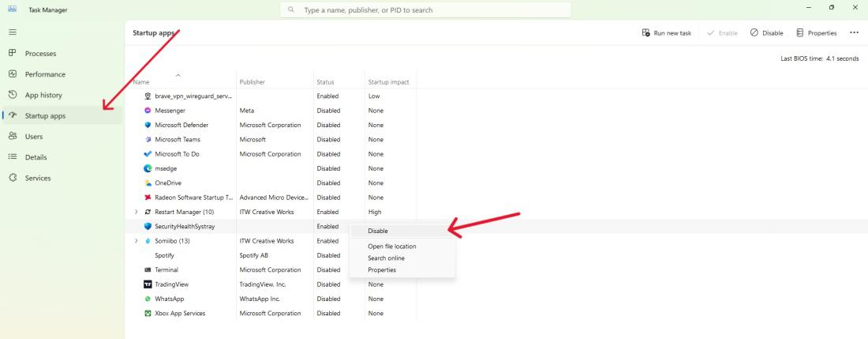Screen dimensions: 868x339
Task: Click the High impact value for Restart Manager
Action: click(375, 212)
